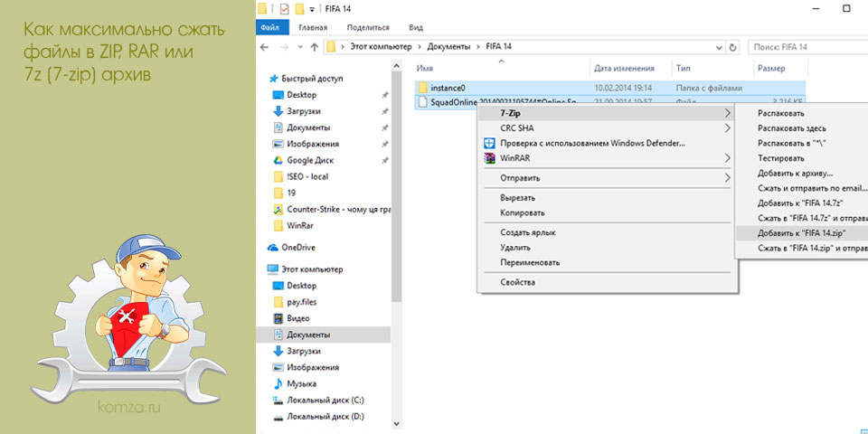Select highlighted Документы under Этот компьютер
Screen dimensions: 868x434
pos(324,335)
